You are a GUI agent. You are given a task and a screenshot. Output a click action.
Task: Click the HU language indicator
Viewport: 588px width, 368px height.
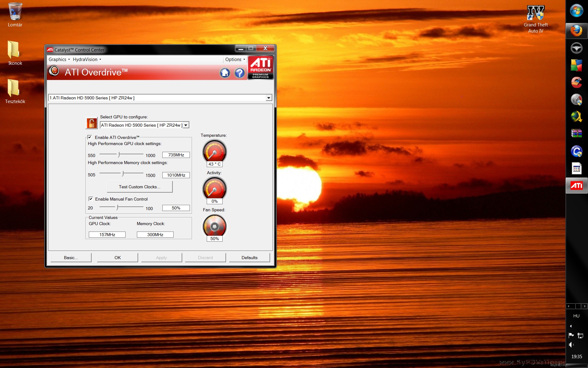point(576,316)
